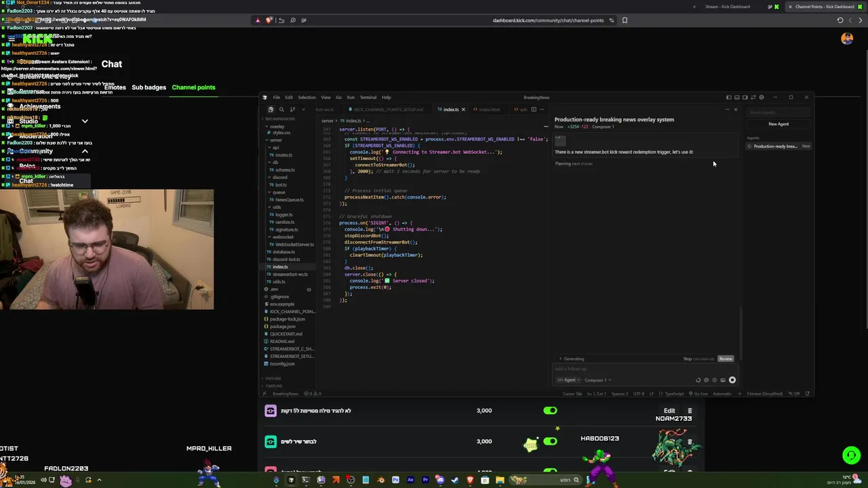This screenshot has width=868, height=488.
Task: Open Photoshop from the taskbar
Action: (x=395, y=480)
